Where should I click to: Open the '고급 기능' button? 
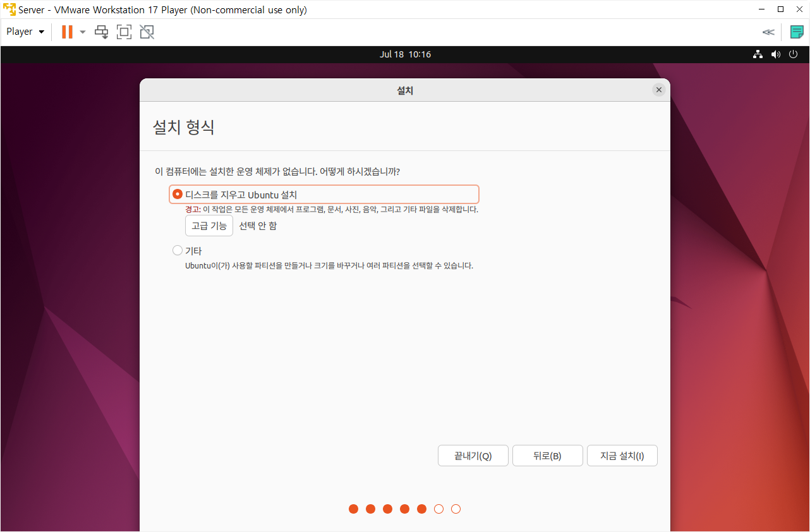pyautogui.click(x=209, y=226)
